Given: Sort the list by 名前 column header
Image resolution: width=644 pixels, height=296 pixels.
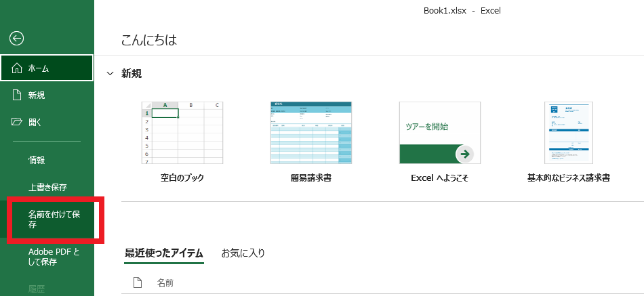Looking at the screenshot, I should pyautogui.click(x=165, y=283).
